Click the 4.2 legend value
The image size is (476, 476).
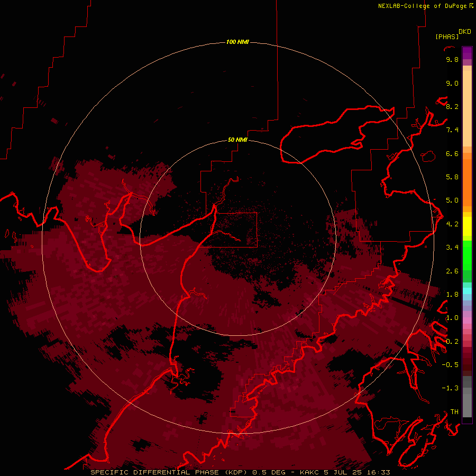click(452, 224)
